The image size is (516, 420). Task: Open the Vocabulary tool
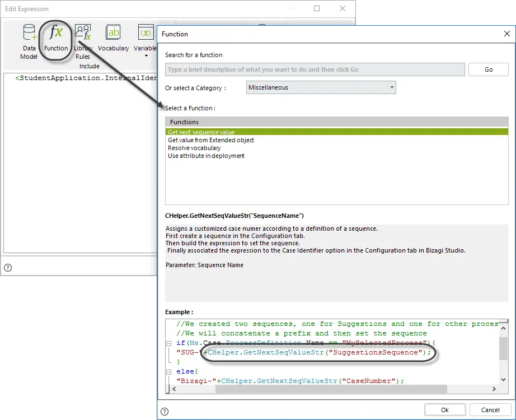click(x=113, y=38)
